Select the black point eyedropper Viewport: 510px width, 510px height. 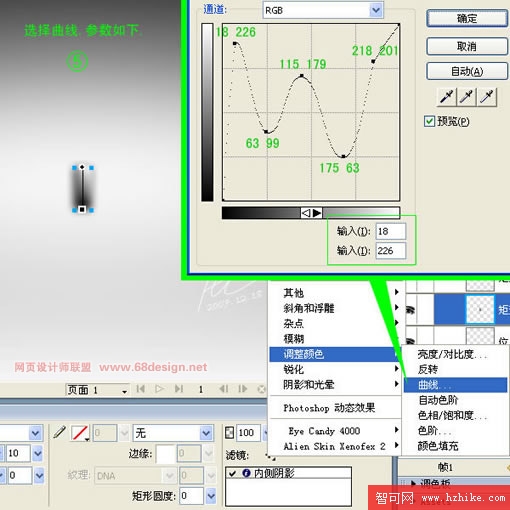click(x=446, y=97)
